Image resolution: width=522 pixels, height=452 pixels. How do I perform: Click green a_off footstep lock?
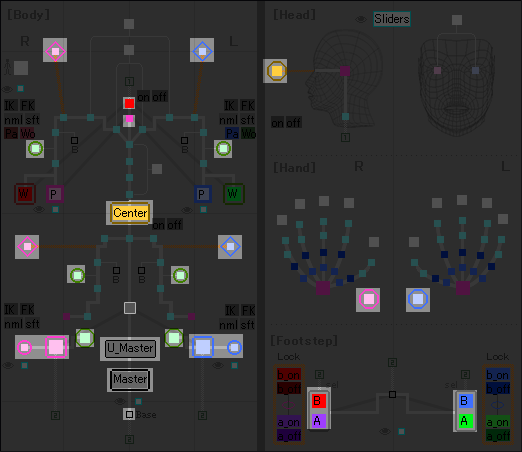[x=498, y=435]
